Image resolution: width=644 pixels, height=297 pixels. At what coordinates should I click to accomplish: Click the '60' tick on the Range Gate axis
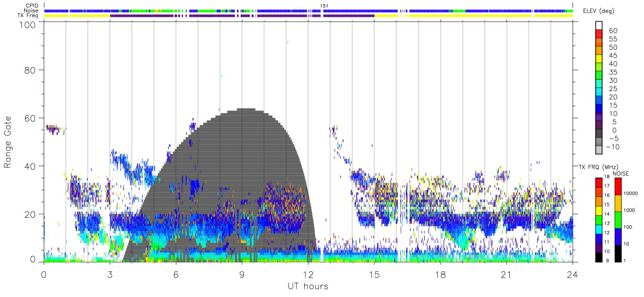click(x=30, y=118)
